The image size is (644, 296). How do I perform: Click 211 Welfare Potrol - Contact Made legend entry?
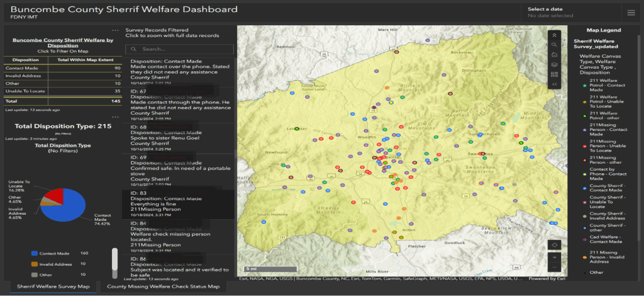tap(603, 85)
